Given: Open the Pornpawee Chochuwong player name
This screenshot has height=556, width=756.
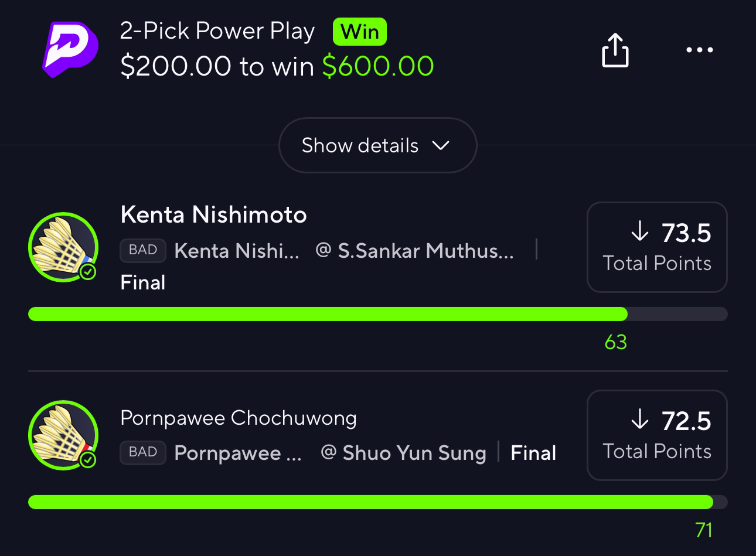Looking at the screenshot, I should point(239,418).
